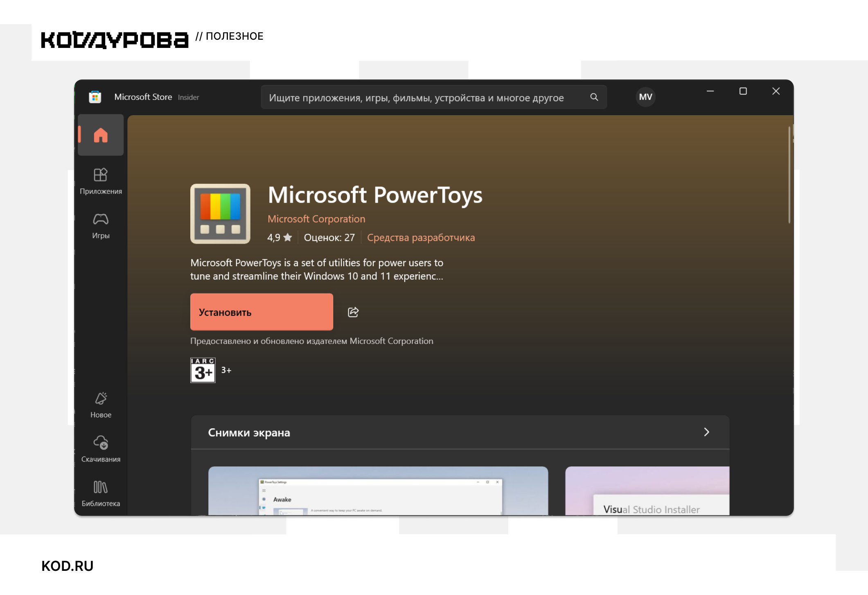Click the Установить install button
Image resolution: width=868 pixels, height=595 pixels.
pos(262,312)
